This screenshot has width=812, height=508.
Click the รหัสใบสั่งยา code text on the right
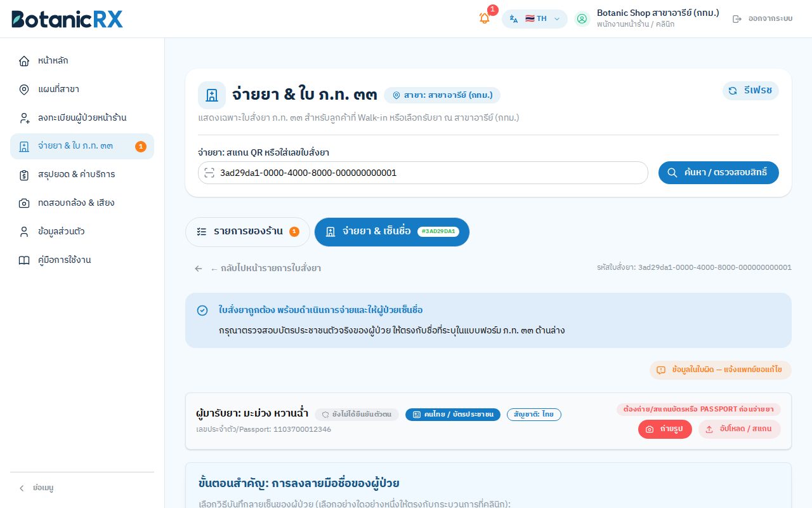click(695, 267)
